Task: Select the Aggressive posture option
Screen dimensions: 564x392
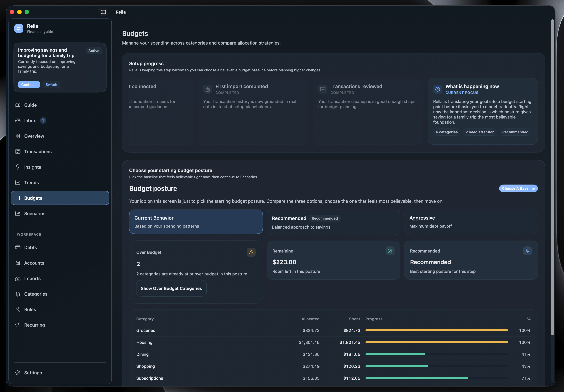Action: 471,222
